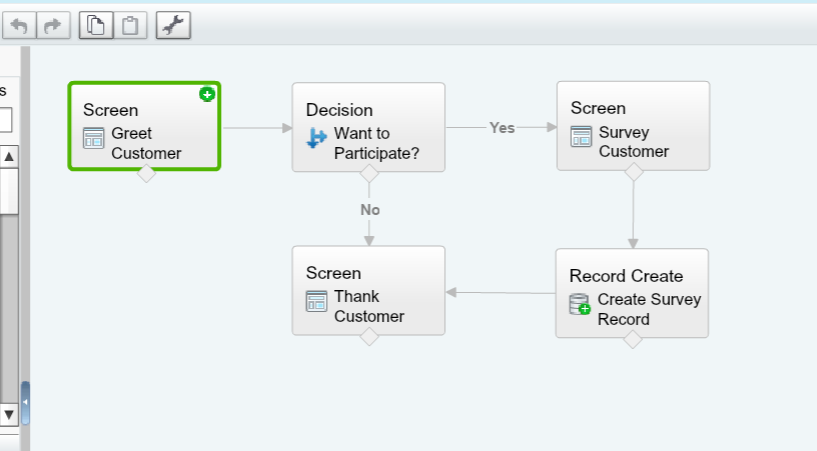Select the Record Create element box

pos(632,293)
